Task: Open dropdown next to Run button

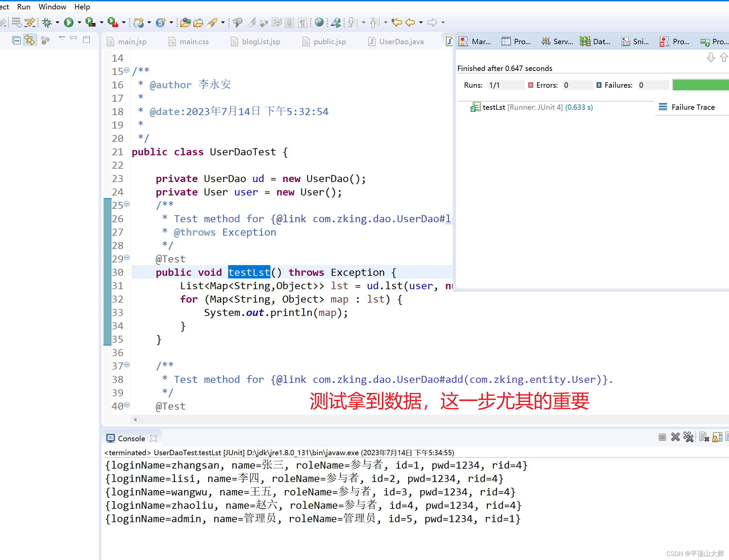Action: click(x=79, y=23)
